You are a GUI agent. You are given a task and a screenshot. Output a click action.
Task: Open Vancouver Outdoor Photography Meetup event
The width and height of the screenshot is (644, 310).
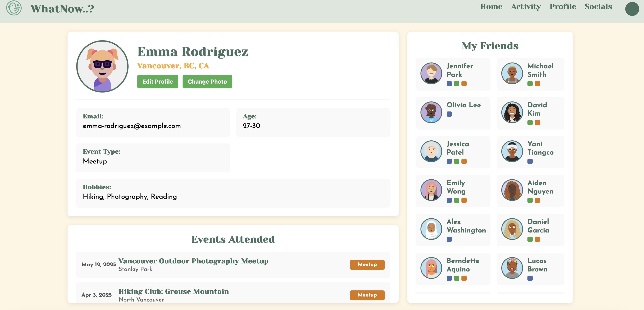[193, 261]
